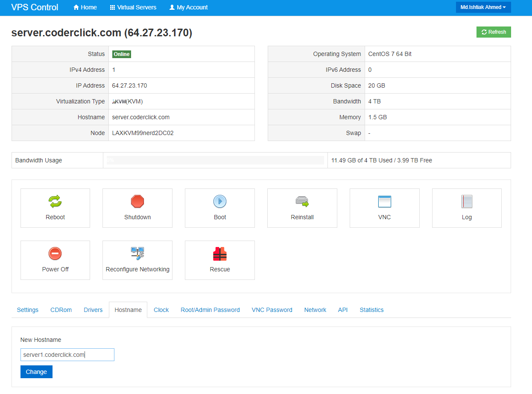Click the Reconfigure Networking icon

(x=137, y=253)
